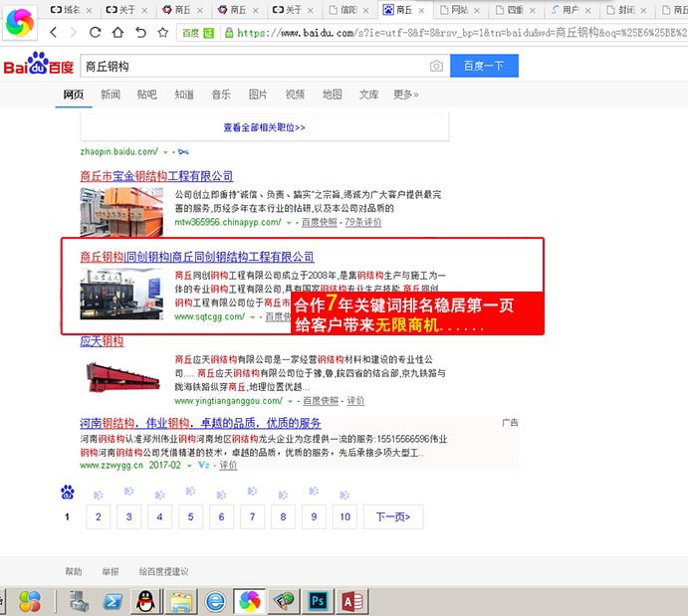The height and width of the screenshot is (616, 688).
Task: Click the 举报 footer link
Action: (111, 572)
